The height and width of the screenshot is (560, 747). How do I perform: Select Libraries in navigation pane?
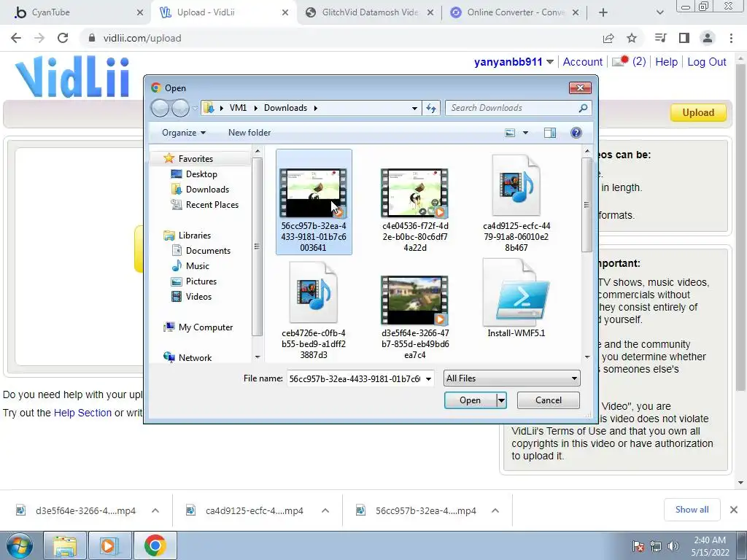[x=194, y=236]
